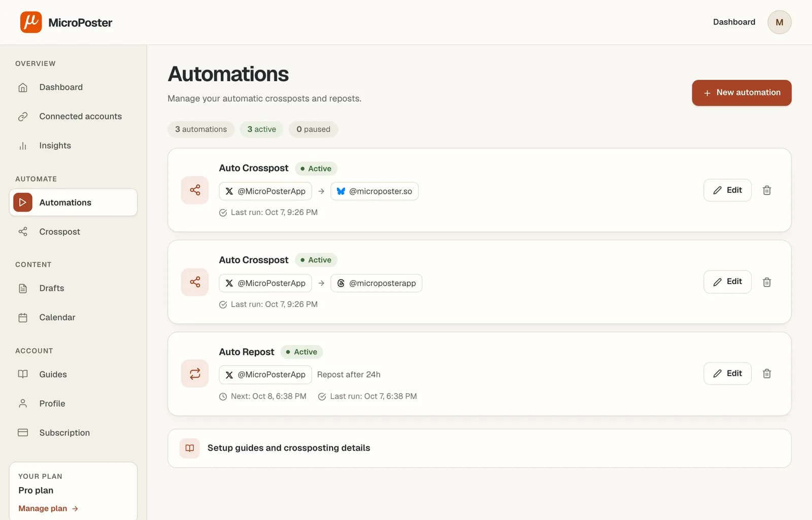Screen dimensions: 812x520
Task: Click the share icon of @microposterapp automation
Action: pyautogui.click(x=195, y=282)
